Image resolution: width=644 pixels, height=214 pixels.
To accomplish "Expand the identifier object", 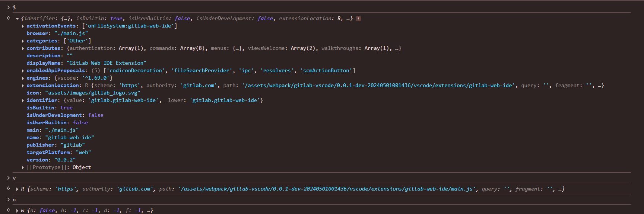I will pyautogui.click(x=23, y=100).
